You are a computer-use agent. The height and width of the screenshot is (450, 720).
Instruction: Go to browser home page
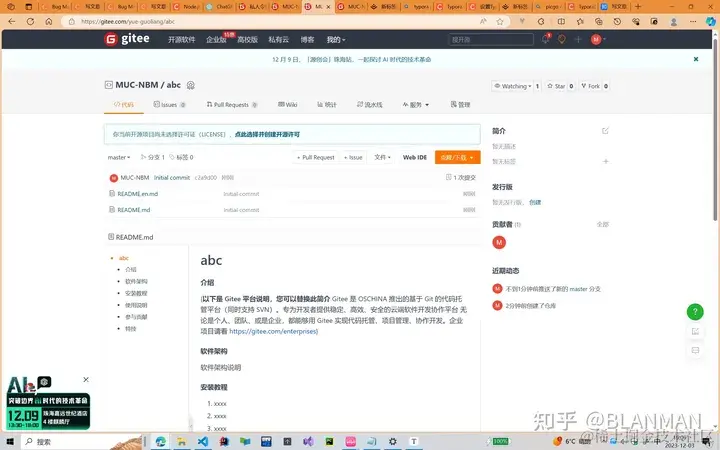[49, 21]
